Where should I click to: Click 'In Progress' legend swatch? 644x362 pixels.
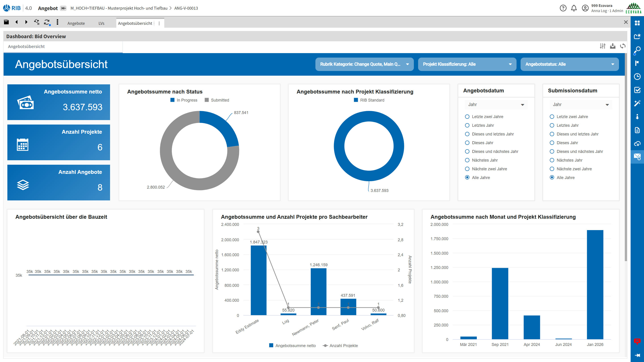click(172, 100)
